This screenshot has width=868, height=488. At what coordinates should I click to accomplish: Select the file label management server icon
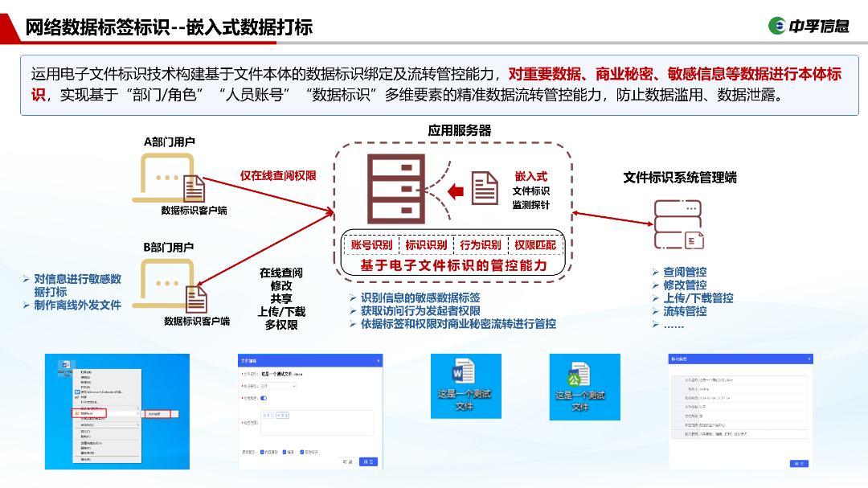(x=678, y=223)
